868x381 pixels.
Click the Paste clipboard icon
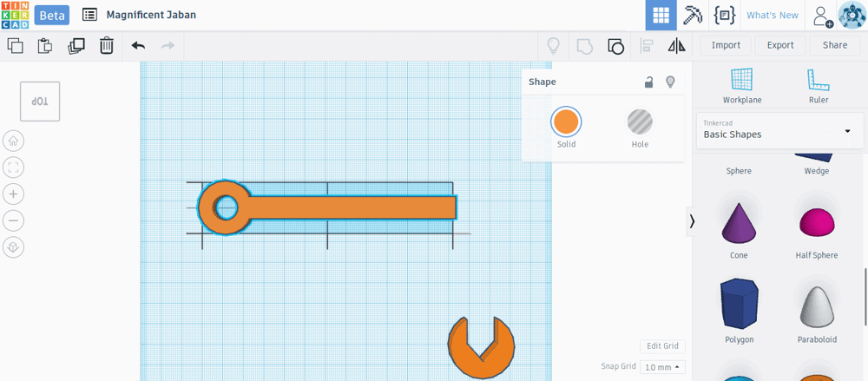click(45, 45)
